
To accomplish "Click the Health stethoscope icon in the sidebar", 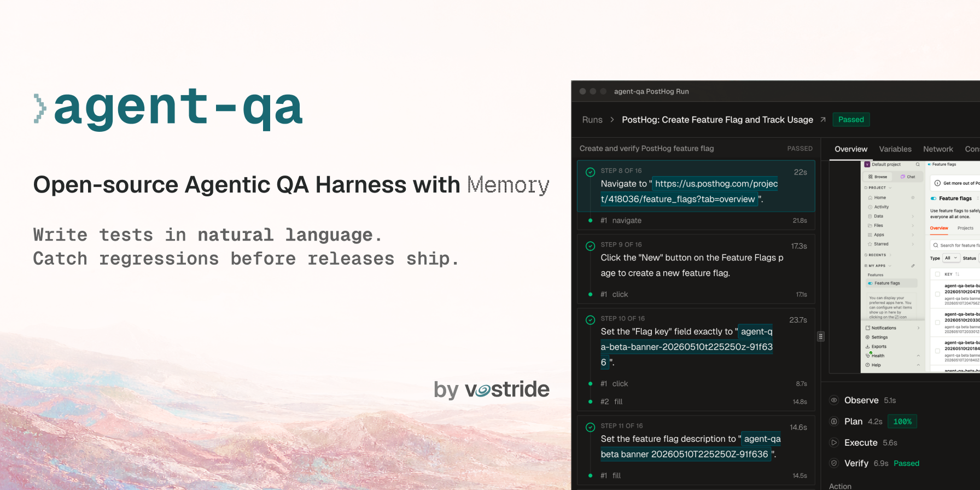I will (x=868, y=355).
